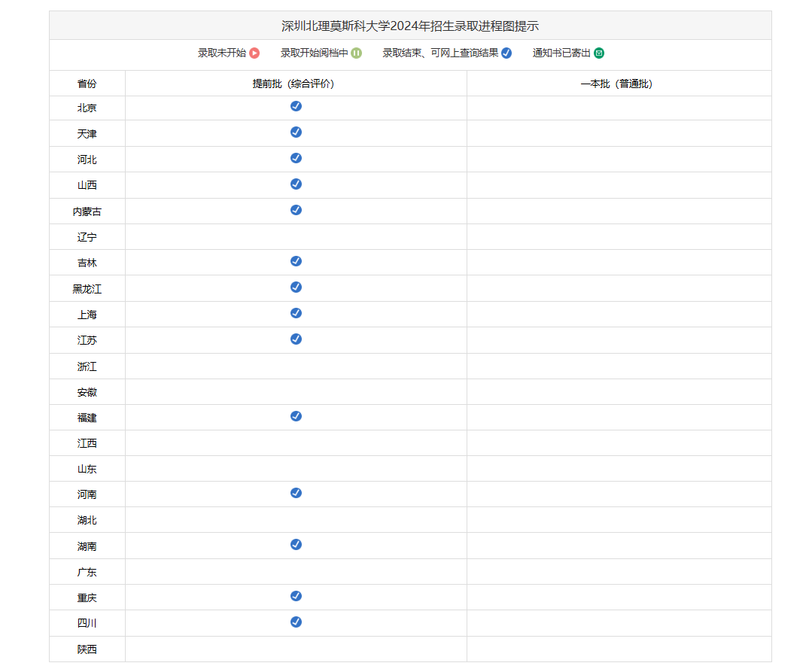Screen dimensions: 809x672
Task: Click the province name 陕西
Action: click(87, 650)
